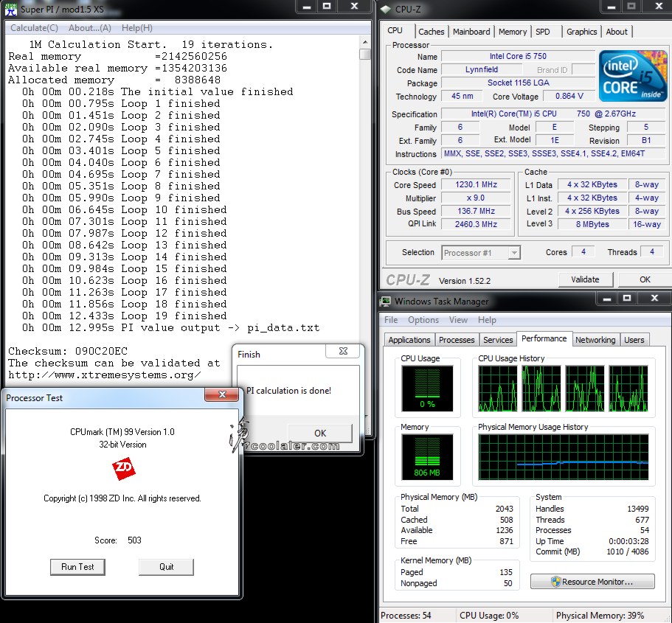
Task: Click Quit in Processor Test
Action: point(166,567)
